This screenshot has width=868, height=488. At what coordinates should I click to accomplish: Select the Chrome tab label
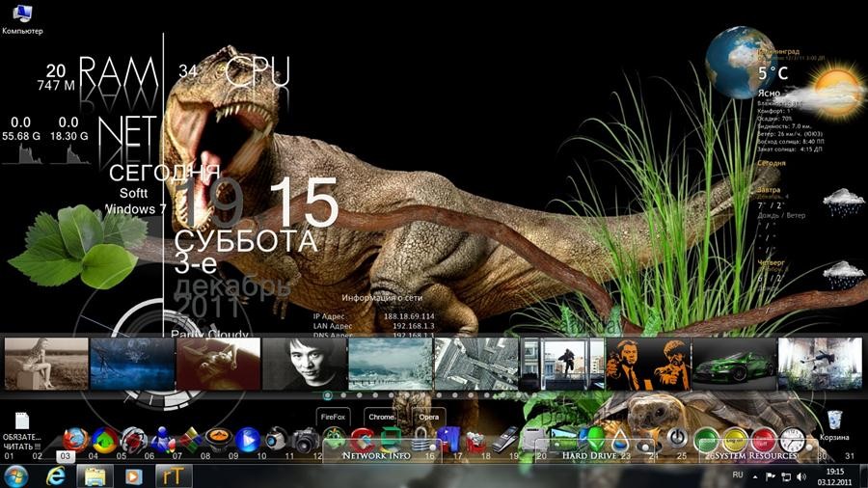pyautogui.click(x=381, y=418)
